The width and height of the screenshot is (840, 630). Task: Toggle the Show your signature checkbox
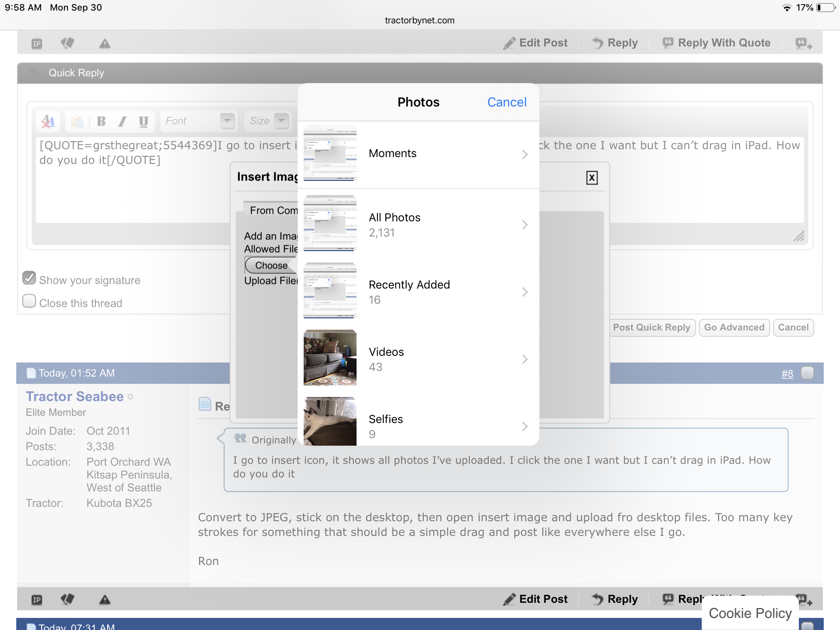click(x=29, y=278)
